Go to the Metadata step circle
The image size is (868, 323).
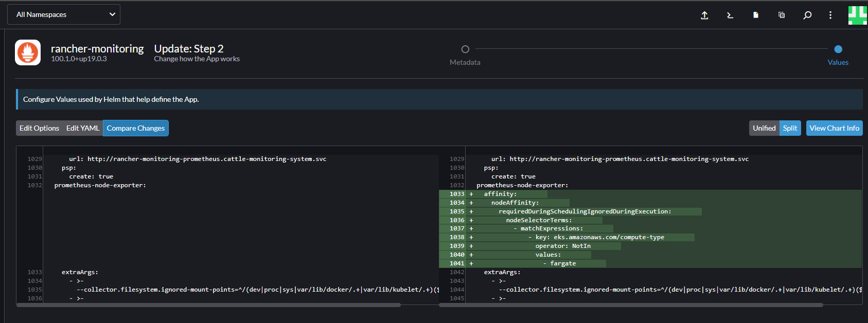coord(465,49)
